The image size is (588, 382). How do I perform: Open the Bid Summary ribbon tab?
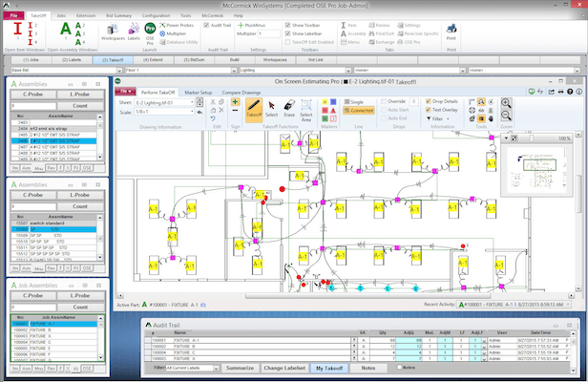[x=119, y=16]
